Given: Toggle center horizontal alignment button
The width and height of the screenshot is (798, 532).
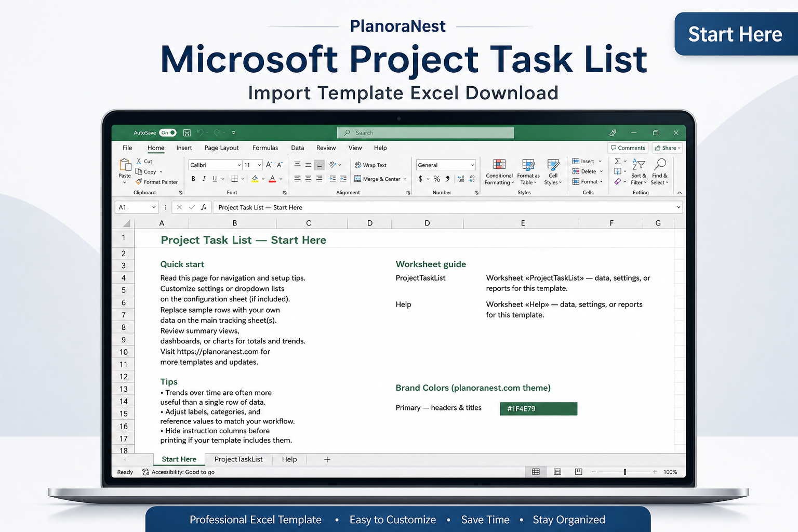Looking at the screenshot, I should click(308, 179).
